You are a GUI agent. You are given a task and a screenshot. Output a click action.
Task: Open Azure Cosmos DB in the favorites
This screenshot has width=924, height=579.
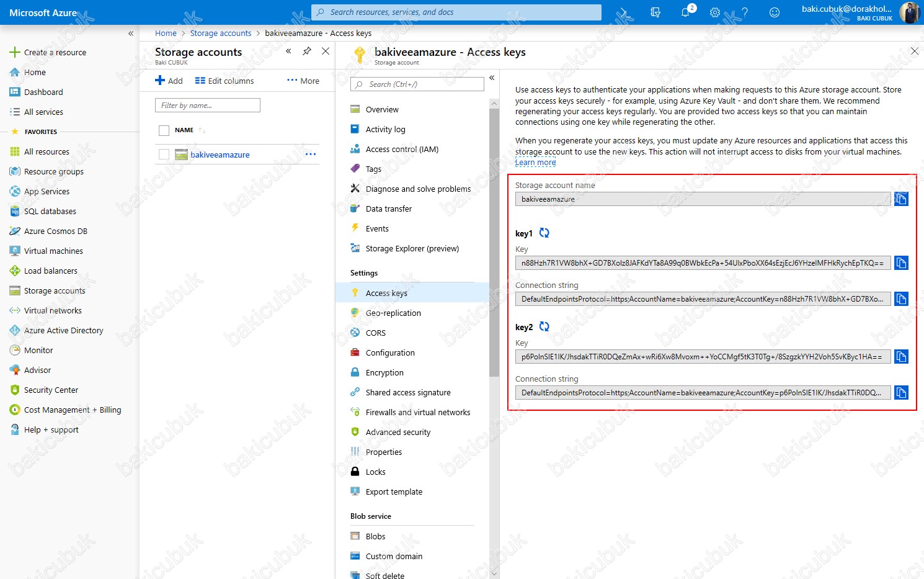(55, 231)
